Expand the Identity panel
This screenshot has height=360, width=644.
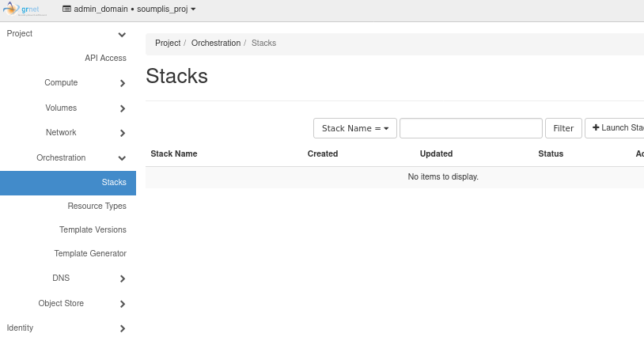coord(67,328)
